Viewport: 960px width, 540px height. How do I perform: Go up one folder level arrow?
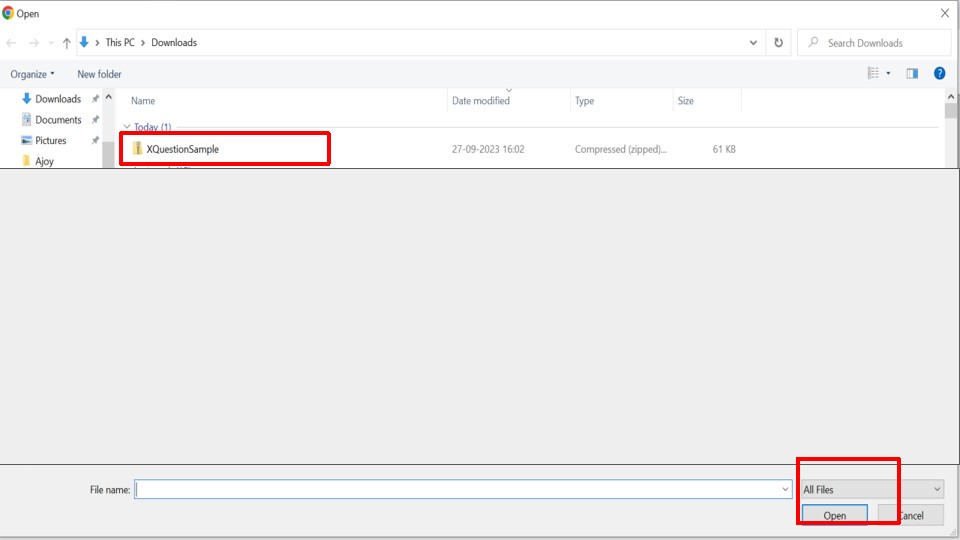pyautogui.click(x=66, y=43)
